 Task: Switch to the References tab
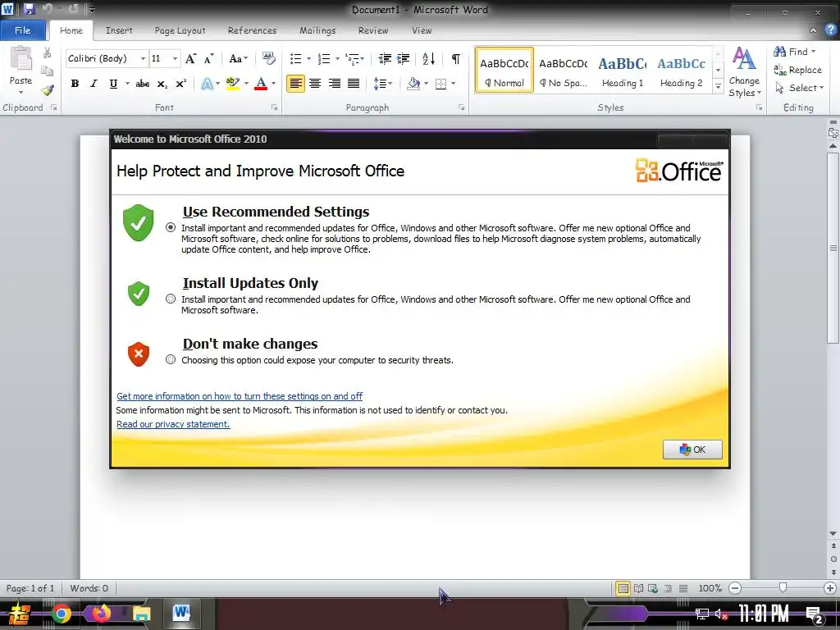pyautogui.click(x=253, y=30)
